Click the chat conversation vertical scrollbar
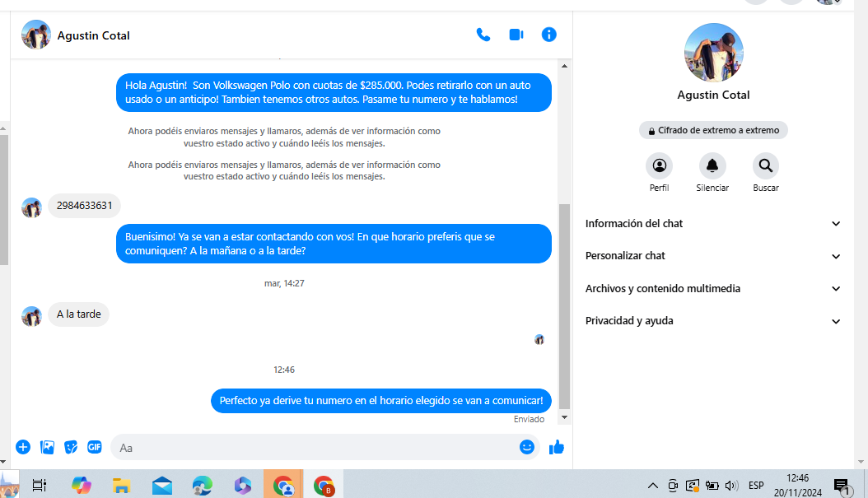 click(x=564, y=305)
